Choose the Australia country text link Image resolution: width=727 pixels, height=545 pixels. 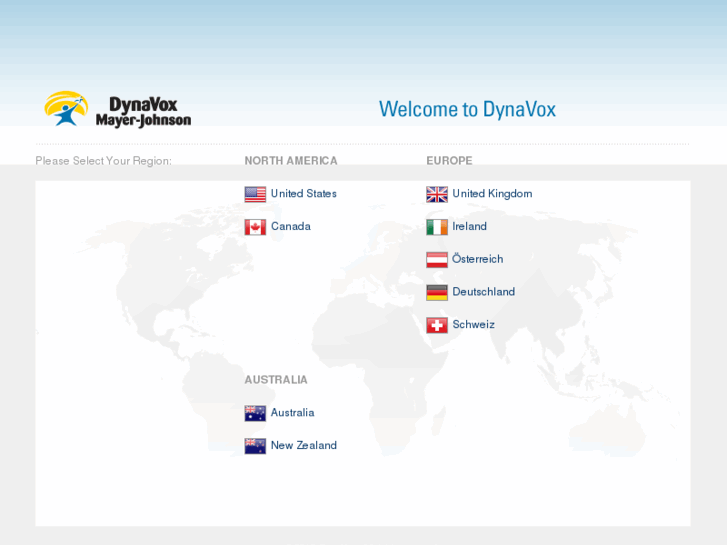[293, 412]
